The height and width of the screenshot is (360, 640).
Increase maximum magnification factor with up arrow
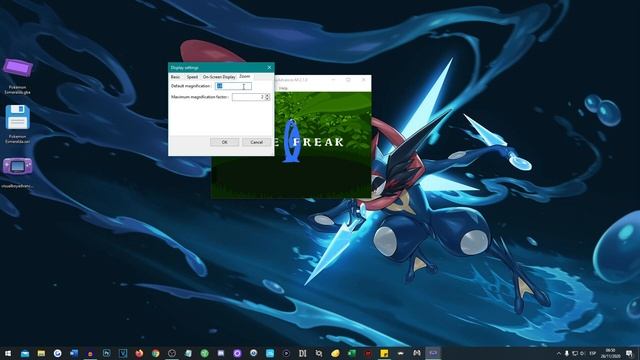[267, 96]
